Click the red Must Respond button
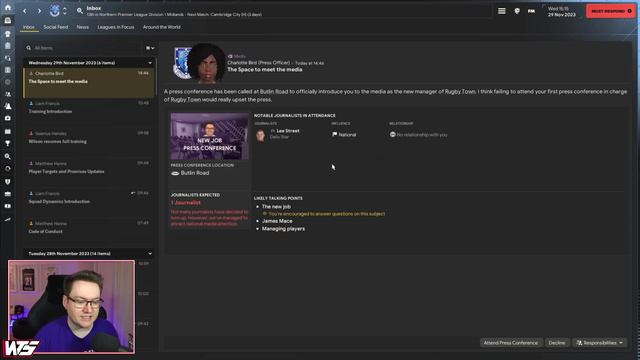The image size is (640, 360). (611, 11)
